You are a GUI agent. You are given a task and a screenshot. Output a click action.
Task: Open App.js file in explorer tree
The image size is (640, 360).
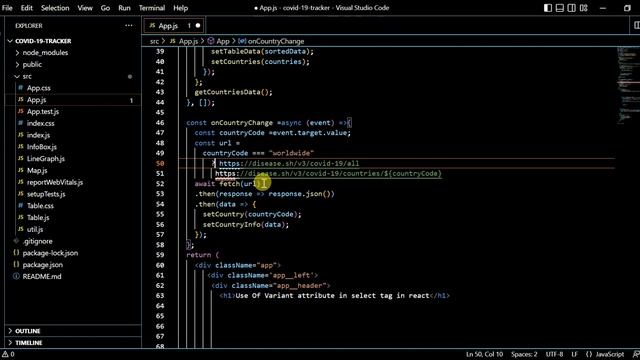36,100
